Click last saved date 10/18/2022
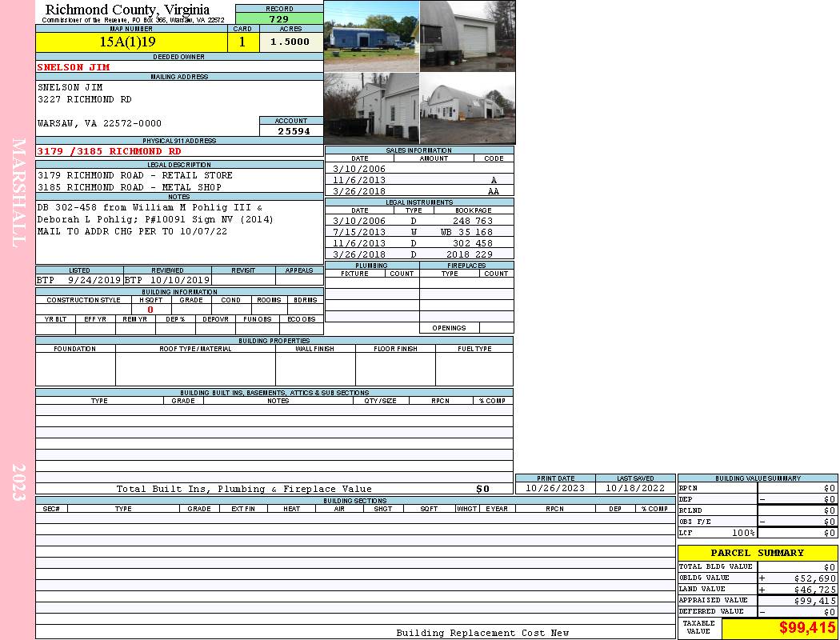Image resolution: width=840 pixels, height=640 pixels. point(635,489)
